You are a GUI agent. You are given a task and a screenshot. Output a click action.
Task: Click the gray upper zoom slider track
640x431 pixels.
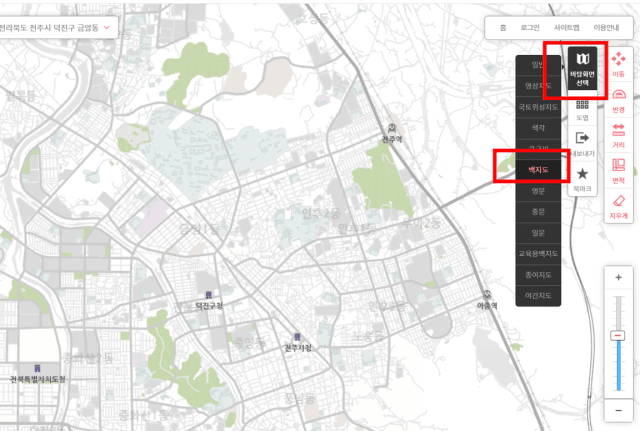coord(618,313)
